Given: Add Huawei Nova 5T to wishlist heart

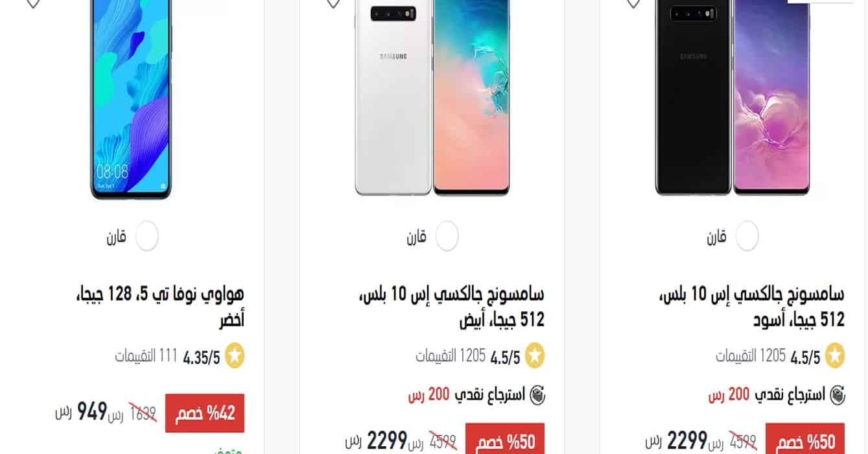Looking at the screenshot, I should 32,3.
